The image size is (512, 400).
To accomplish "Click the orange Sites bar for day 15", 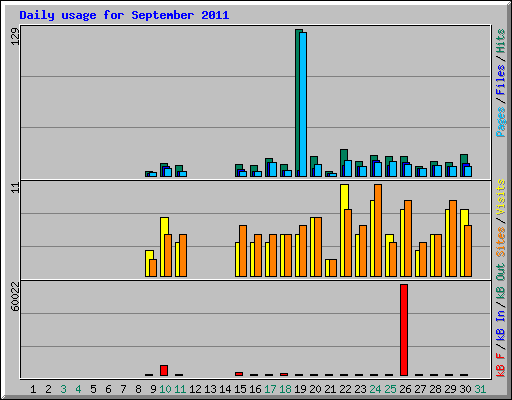I will click(243, 251).
